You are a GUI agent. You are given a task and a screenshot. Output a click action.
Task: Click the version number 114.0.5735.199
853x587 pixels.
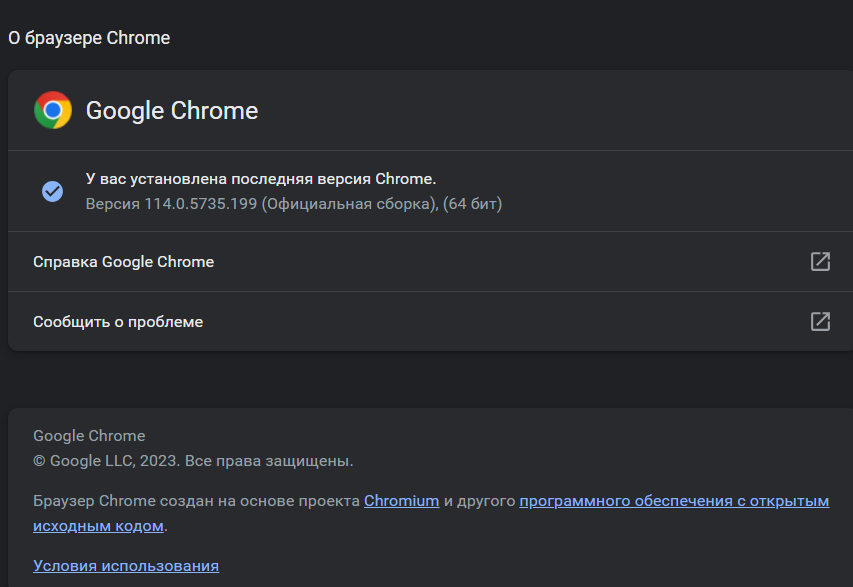[x=198, y=204]
